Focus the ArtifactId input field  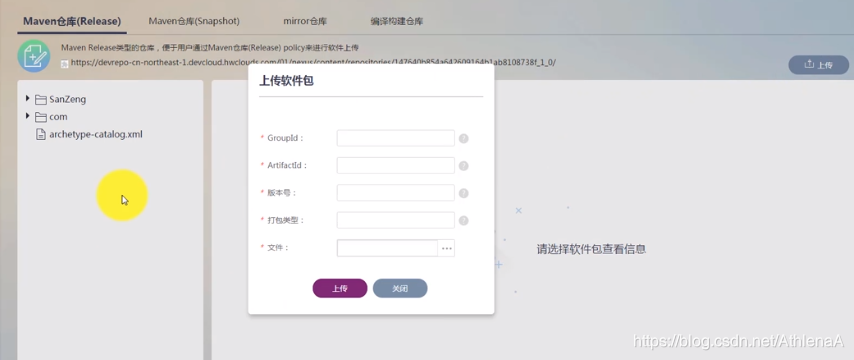(395, 166)
